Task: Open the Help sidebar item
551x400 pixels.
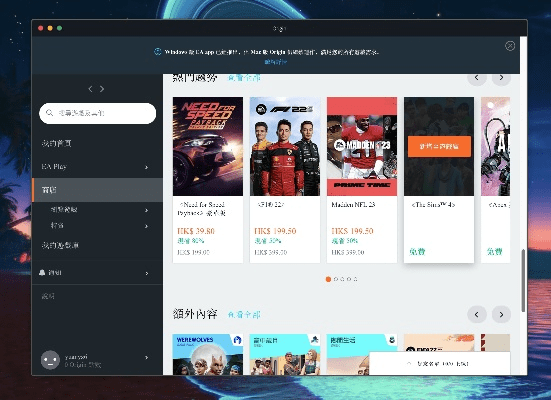Action: tap(48, 296)
